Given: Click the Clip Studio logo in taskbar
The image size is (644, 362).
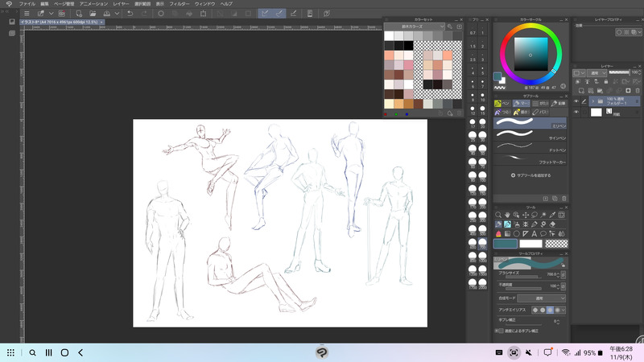Looking at the screenshot, I should click(x=322, y=352).
